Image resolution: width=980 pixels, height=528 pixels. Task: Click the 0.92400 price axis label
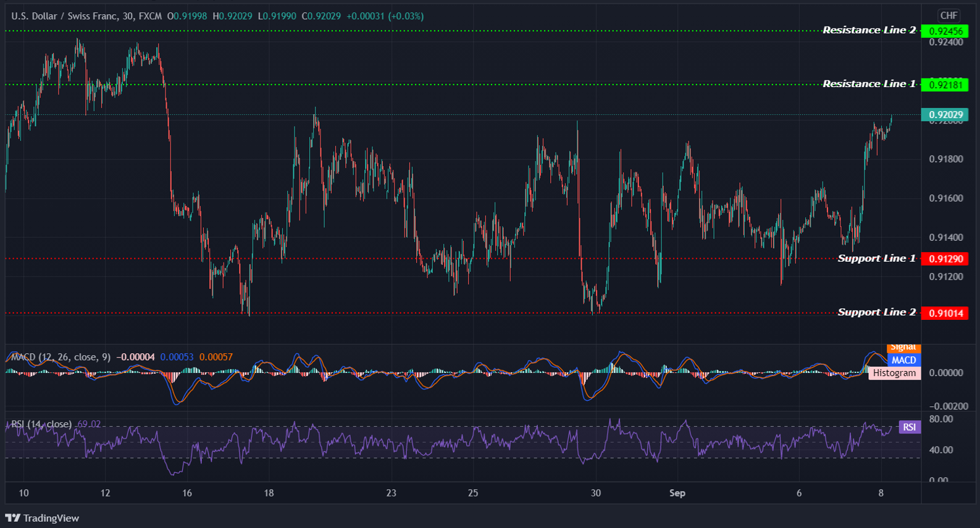[x=946, y=43]
